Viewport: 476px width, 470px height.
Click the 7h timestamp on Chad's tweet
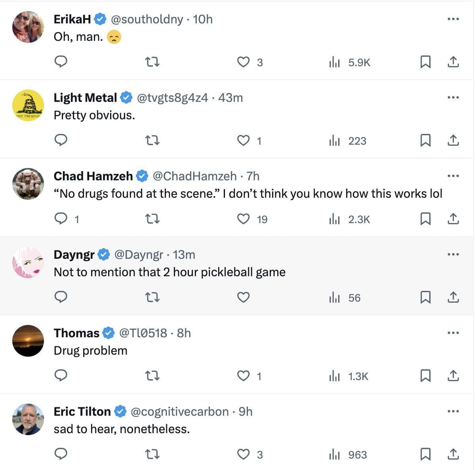pyautogui.click(x=253, y=176)
